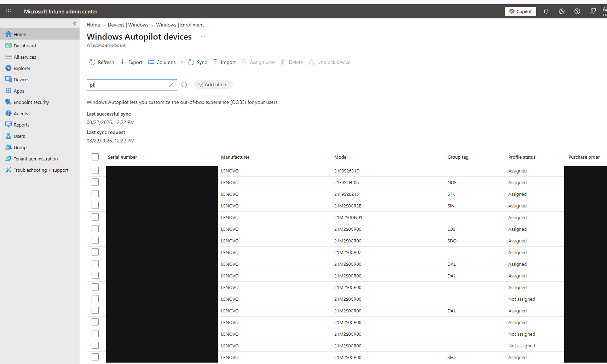Open the help question mark icon
This screenshot has height=364, width=607.
[x=577, y=11]
